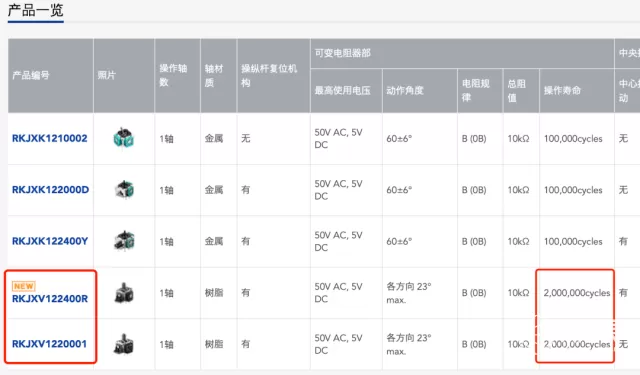Open product link RKJXK122400Y
The image size is (640, 375).
tap(50, 241)
